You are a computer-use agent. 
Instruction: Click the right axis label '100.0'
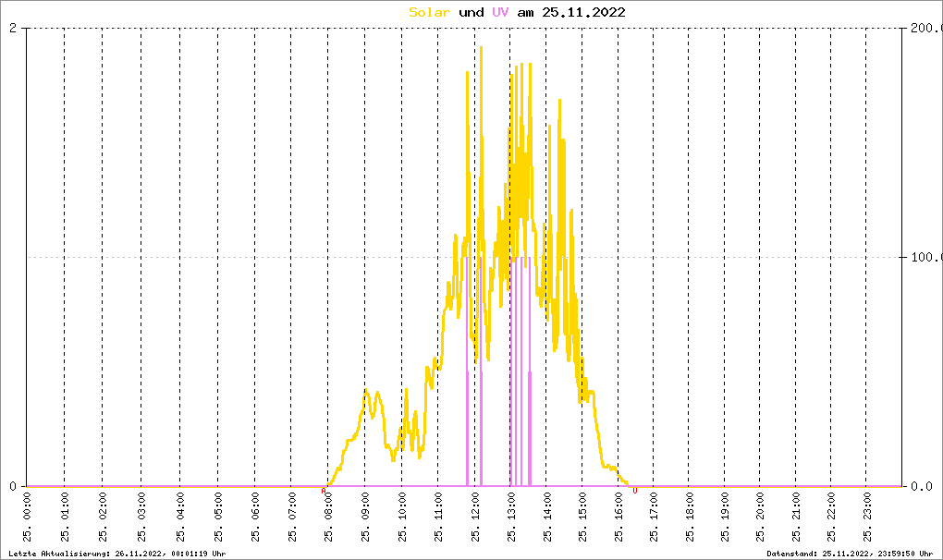point(926,257)
